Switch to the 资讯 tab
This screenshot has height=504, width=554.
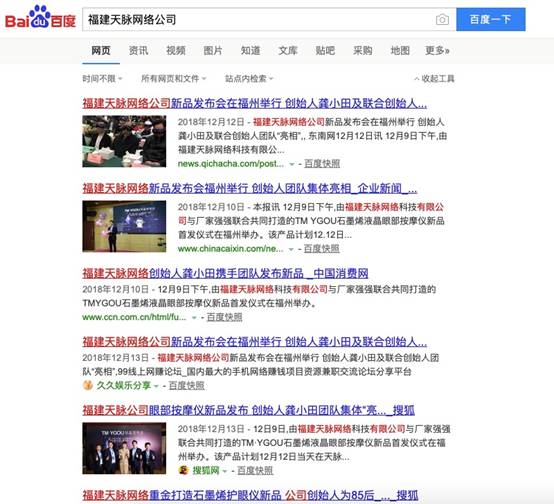138,51
